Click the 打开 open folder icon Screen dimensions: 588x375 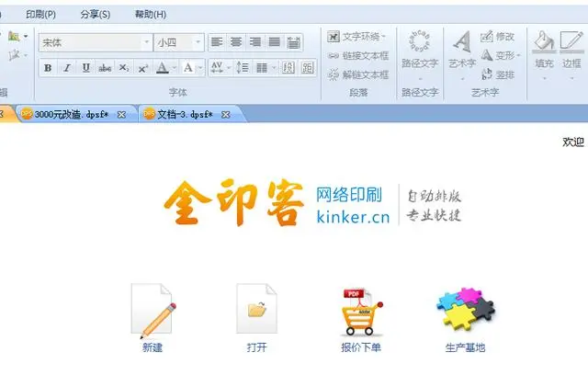(x=257, y=309)
